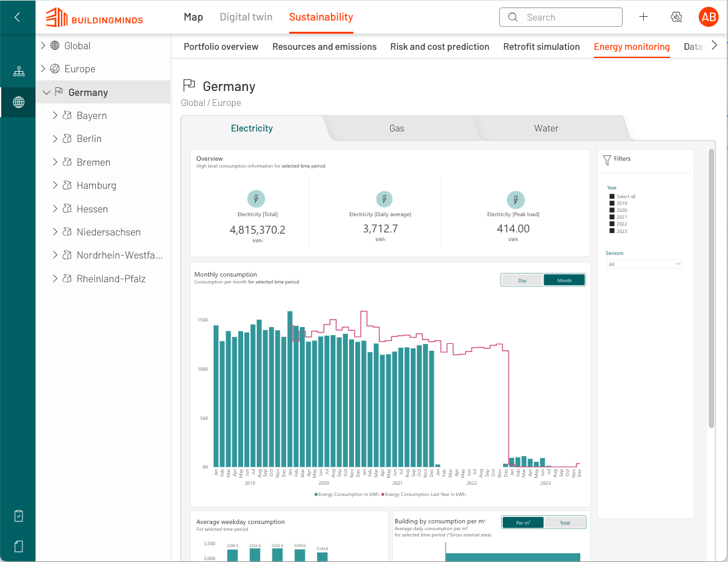Expand the Hamburg tree node
728x562 pixels.
pyautogui.click(x=55, y=184)
